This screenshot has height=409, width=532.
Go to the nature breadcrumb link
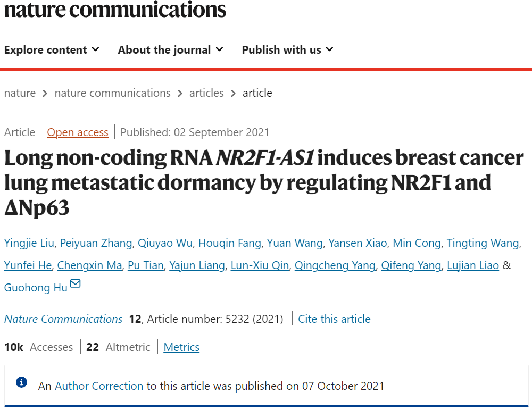coord(20,93)
